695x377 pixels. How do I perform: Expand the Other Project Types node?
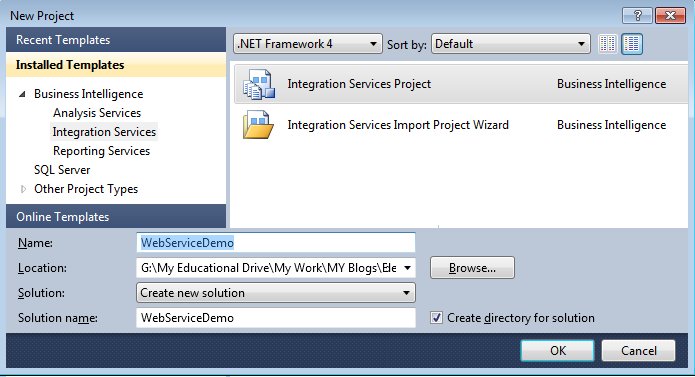click(23, 189)
